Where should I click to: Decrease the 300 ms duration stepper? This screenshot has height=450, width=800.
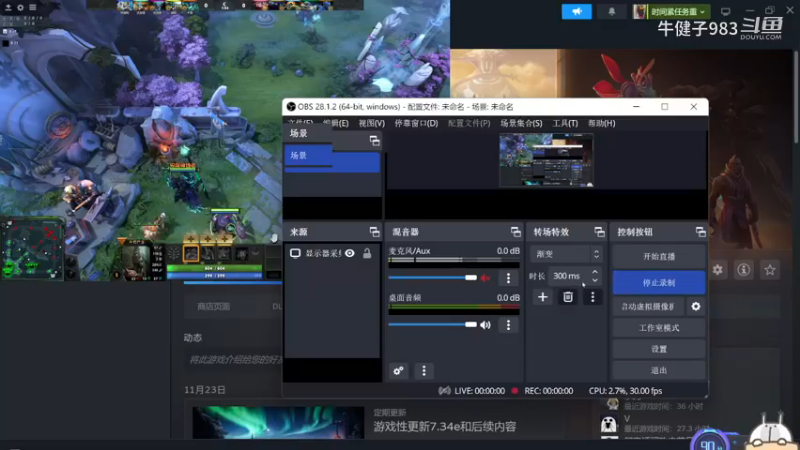(x=595, y=280)
